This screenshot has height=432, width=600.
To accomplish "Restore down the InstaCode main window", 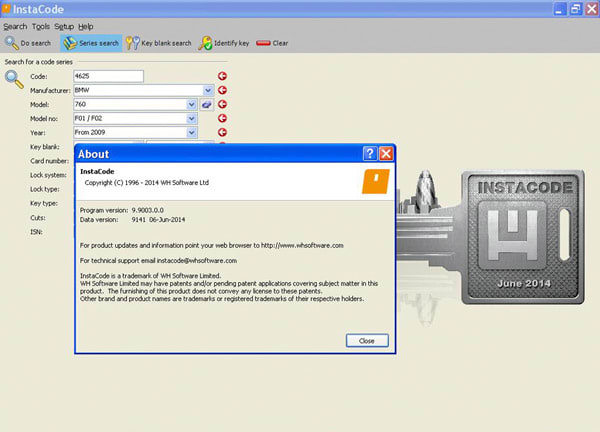I will pyautogui.click(x=575, y=9).
